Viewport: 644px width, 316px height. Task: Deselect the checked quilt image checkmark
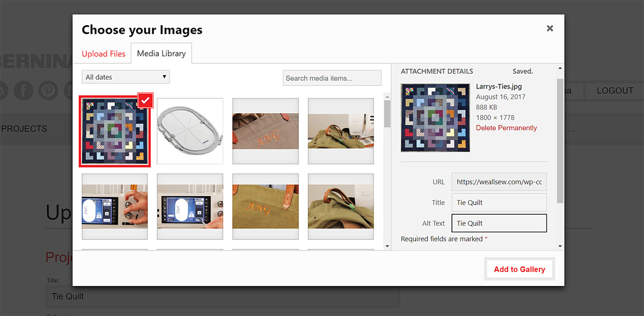[145, 100]
